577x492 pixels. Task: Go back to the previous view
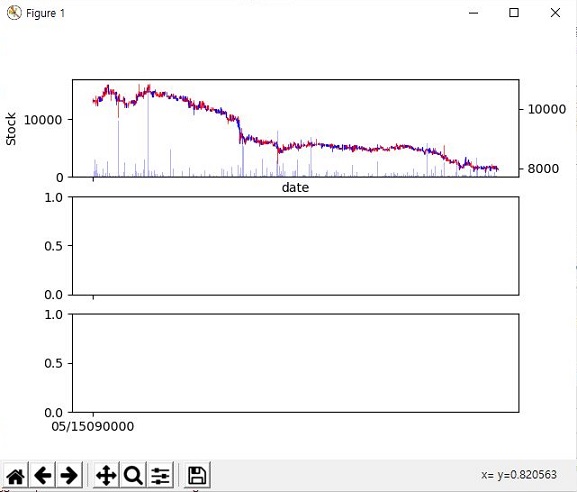click(42, 476)
